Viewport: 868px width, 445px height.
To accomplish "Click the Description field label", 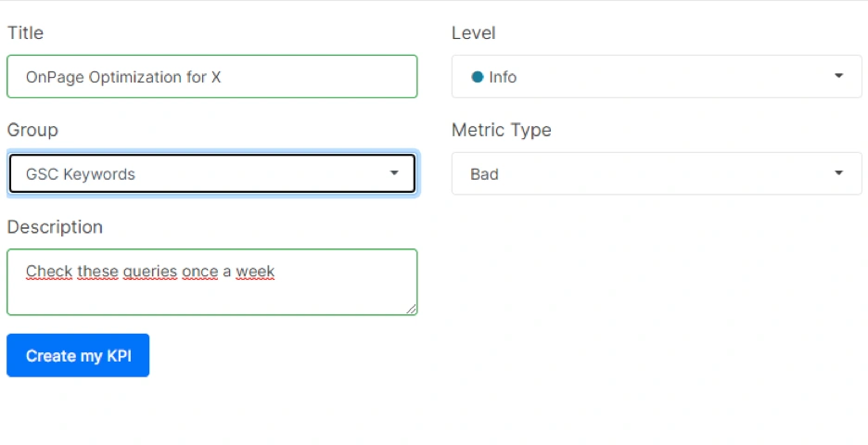I will click(x=55, y=227).
